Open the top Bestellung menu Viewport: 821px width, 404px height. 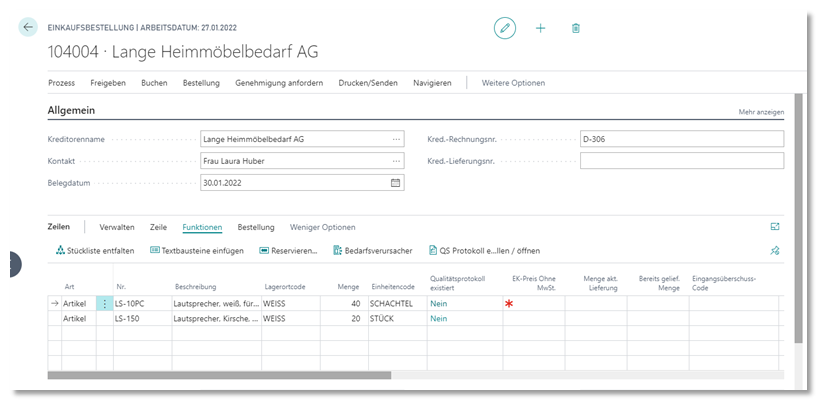click(x=201, y=83)
